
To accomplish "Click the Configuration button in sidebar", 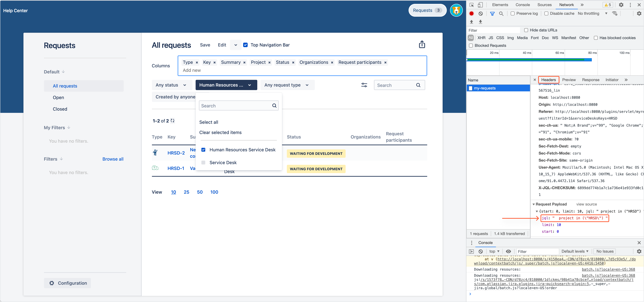I will (x=68, y=283).
